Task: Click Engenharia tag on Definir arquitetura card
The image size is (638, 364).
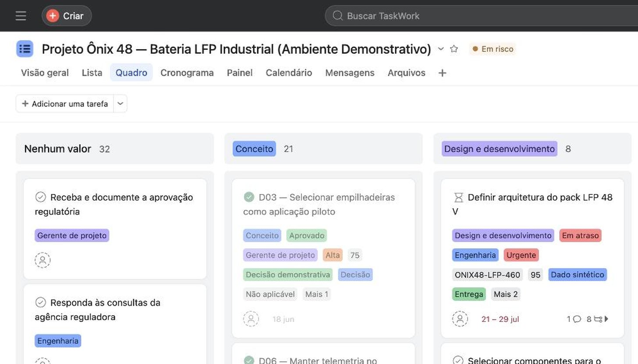Action: [x=475, y=255]
